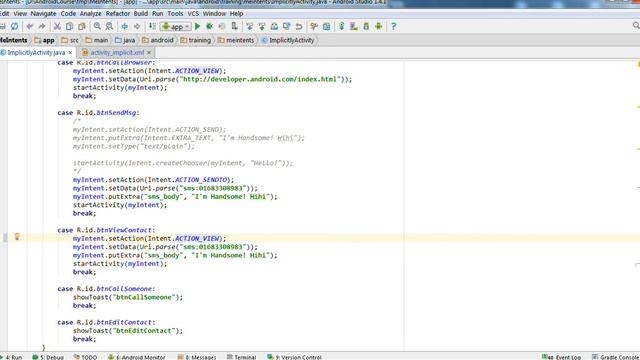Open the Event Log panel
Screen dimensions: 640x360
pyautogui.click(x=561, y=357)
